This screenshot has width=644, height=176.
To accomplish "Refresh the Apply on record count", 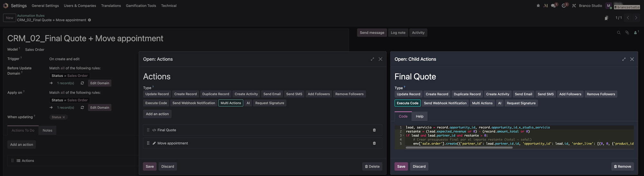I will click(x=82, y=108).
